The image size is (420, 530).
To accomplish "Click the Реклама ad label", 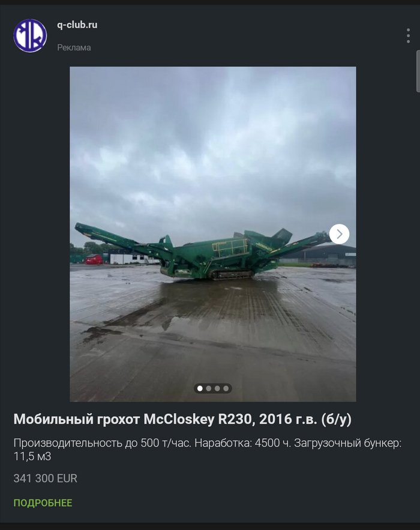I will (74, 47).
